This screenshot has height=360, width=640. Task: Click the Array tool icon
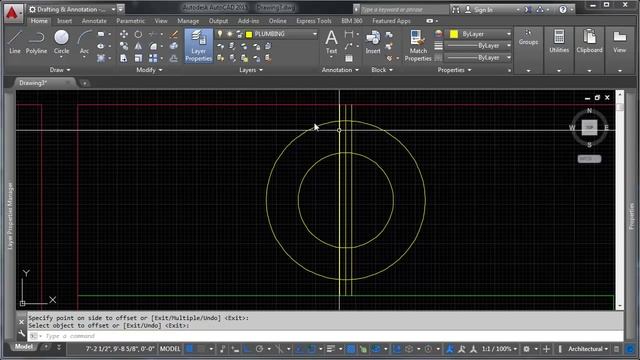pos(153,58)
